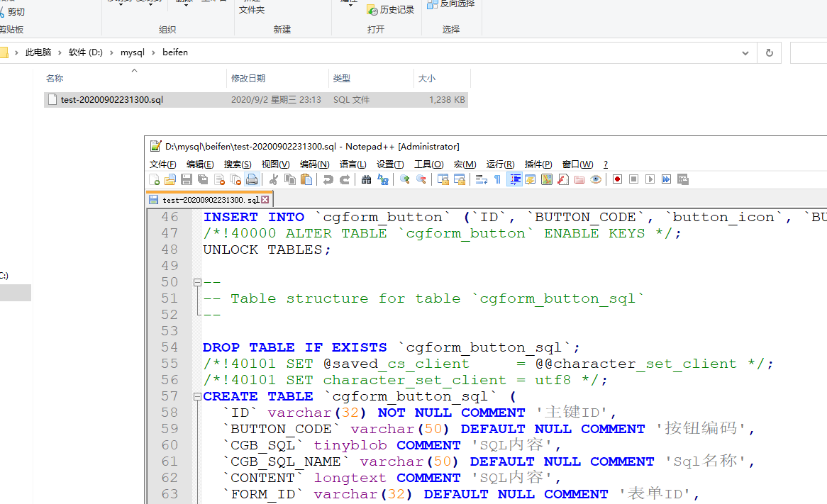The width and height of the screenshot is (827, 504).
Task: Save the current file via toolbar
Action: point(186,180)
